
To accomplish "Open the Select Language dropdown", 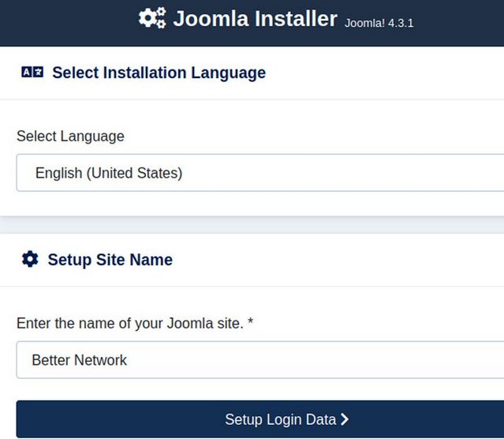I will (260, 173).
